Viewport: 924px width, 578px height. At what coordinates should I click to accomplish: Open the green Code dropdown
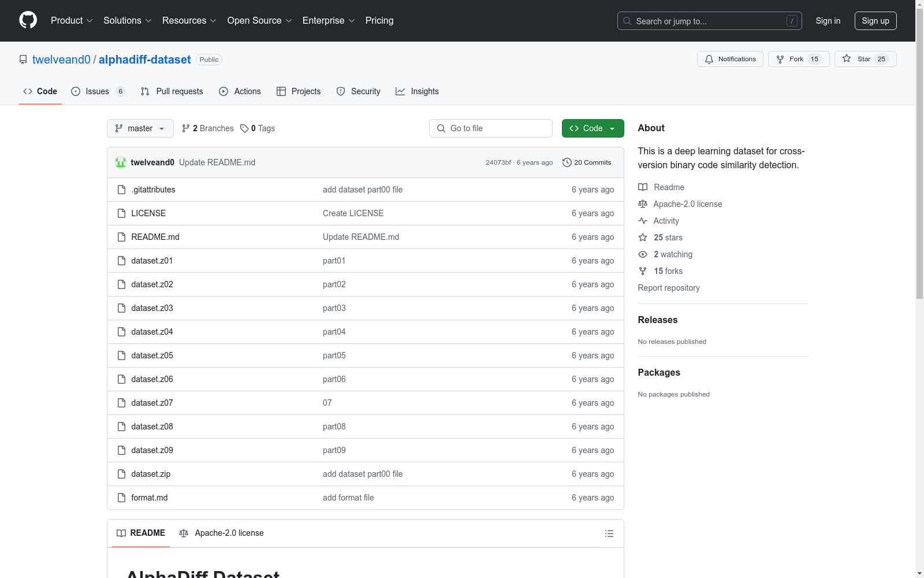click(x=593, y=128)
